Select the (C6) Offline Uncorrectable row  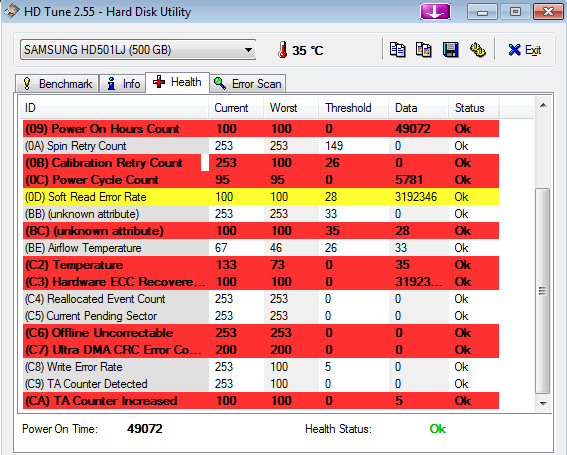[261, 333]
